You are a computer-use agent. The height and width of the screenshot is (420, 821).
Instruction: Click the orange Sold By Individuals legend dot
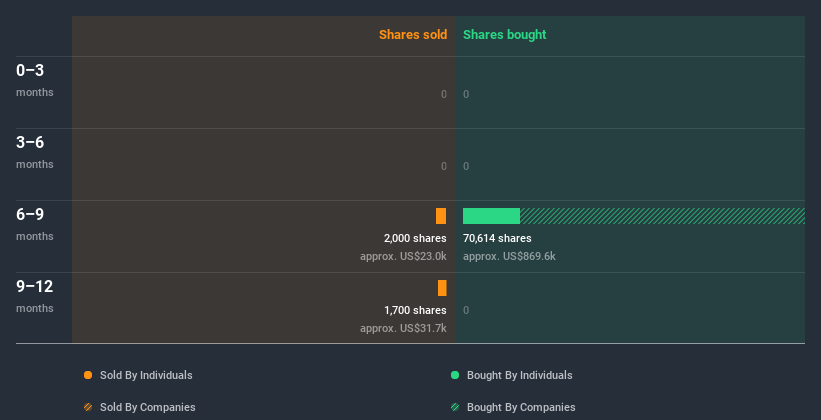[x=88, y=375]
